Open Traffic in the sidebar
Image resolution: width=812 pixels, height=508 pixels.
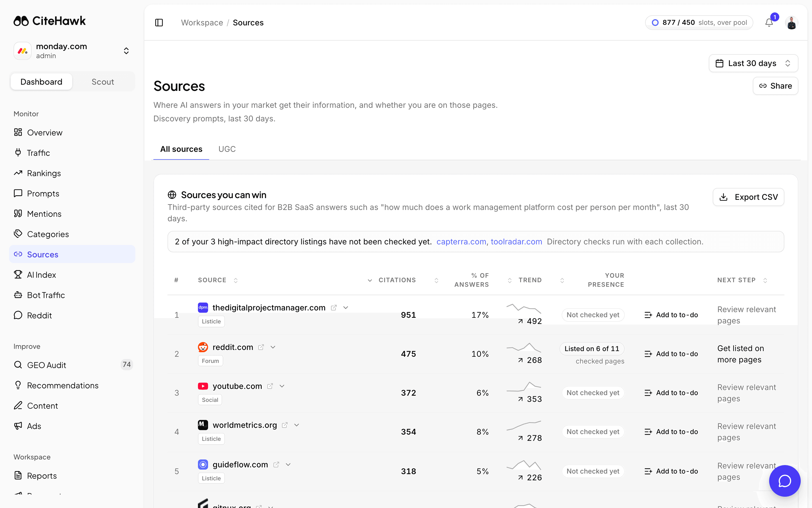point(72,153)
